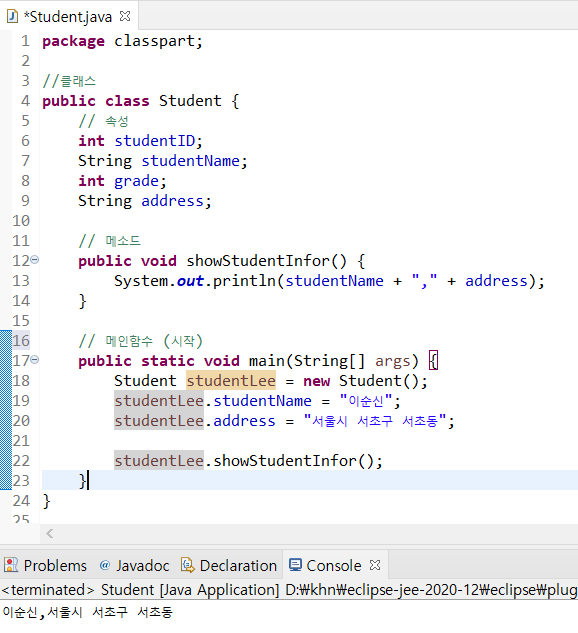
Task: Close the Console view
Action: [375, 565]
